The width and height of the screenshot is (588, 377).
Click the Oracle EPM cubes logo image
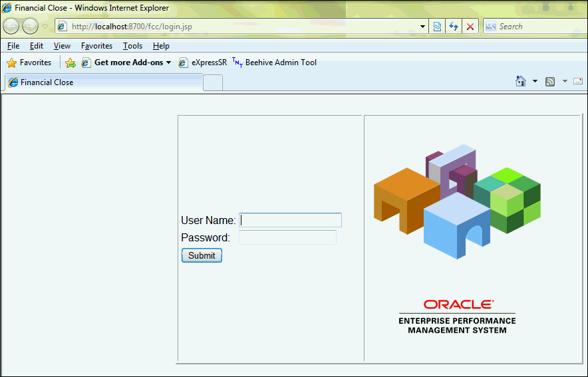click(457, 201)
